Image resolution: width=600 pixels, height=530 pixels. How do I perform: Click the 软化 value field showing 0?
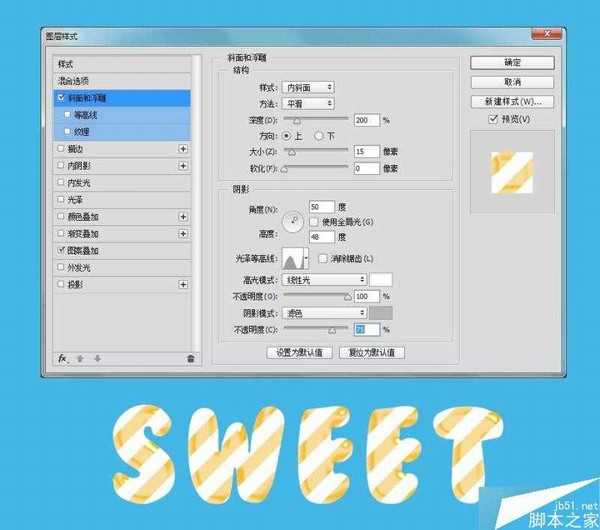coord(367,168)
